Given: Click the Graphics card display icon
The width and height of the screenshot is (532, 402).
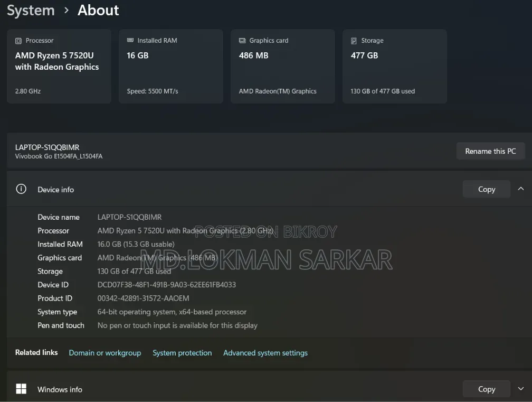Looking at the screenshot, I should click(242, 40).
